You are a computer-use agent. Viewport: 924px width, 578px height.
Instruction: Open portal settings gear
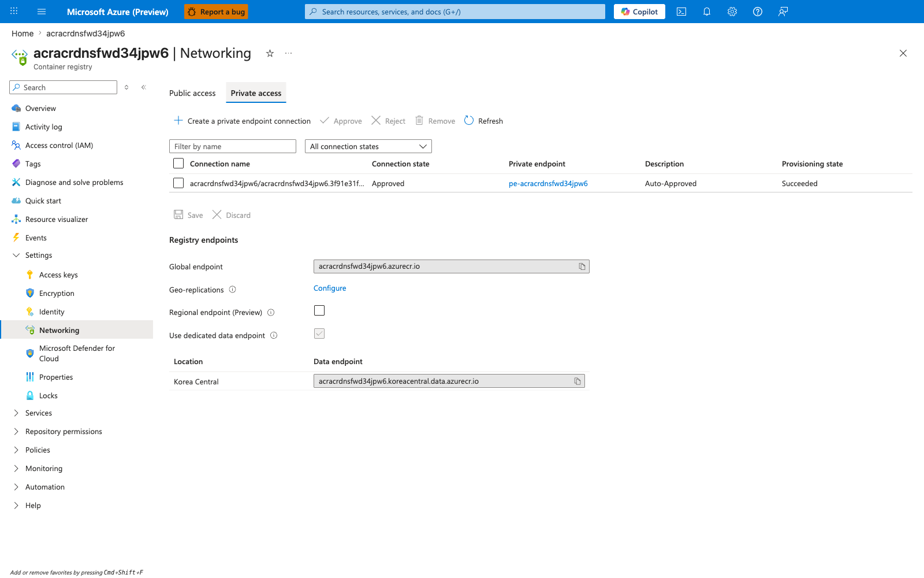732,12
